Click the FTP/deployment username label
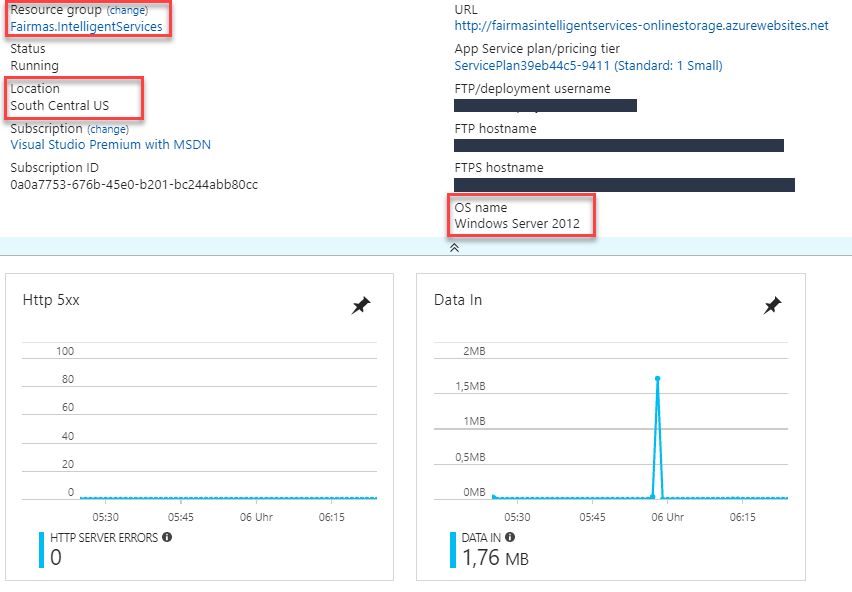Viewport: 852px width, 592px height. click(x=532, y=89)
